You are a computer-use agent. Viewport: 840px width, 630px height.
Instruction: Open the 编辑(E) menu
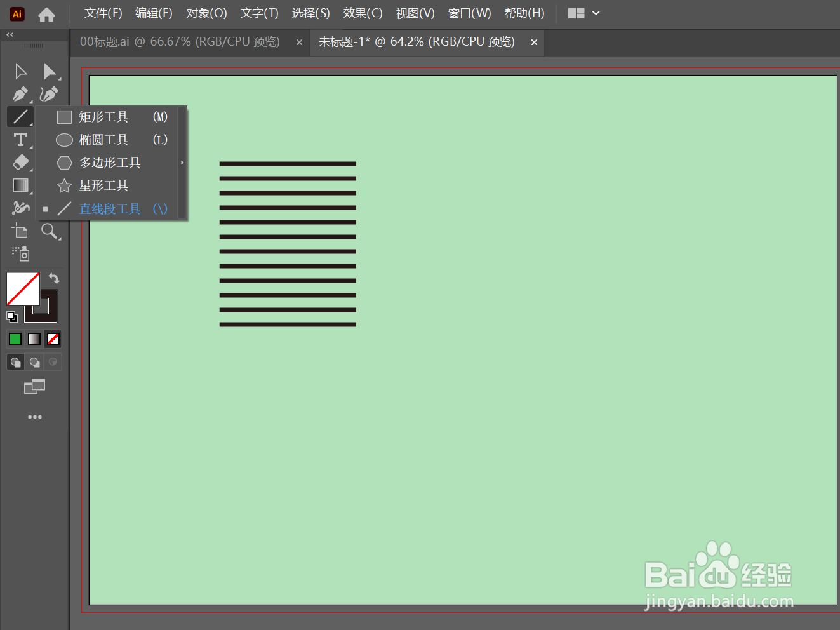coord(154,13)
